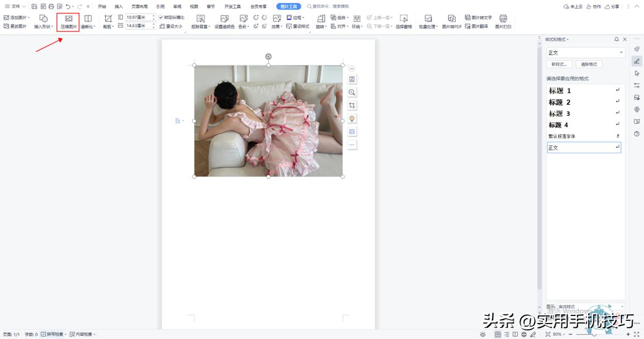Click the 清除格式 button
The width and height of the screenshot is (644, 339).
(x=589, y=64)
